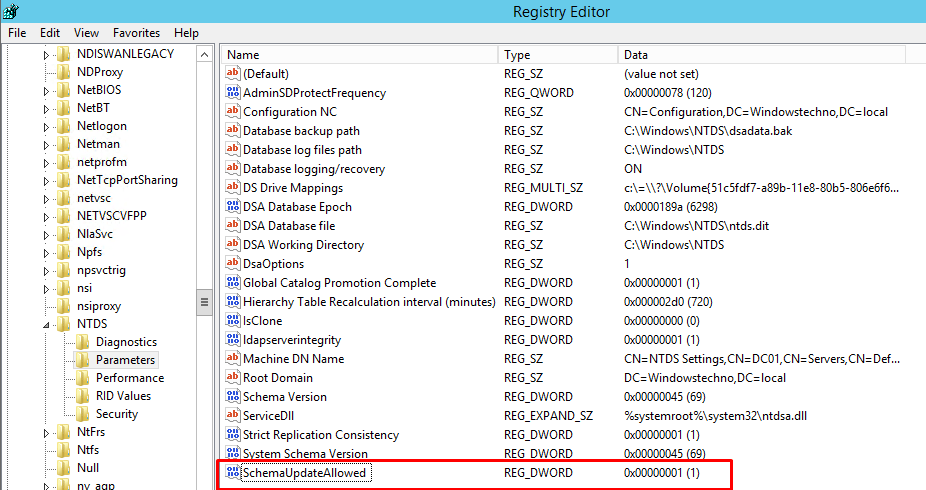Select the ldapserverintegrity value

[292, 339]
